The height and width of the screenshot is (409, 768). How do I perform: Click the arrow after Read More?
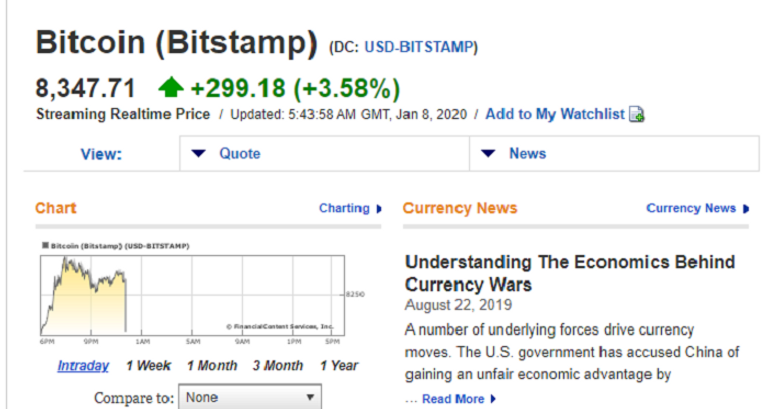click(493, 399)
